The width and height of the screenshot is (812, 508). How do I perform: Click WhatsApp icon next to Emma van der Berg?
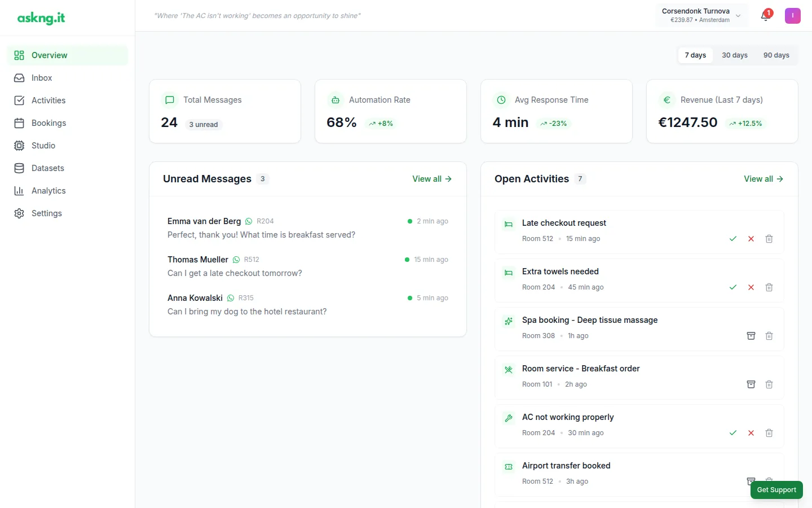point(249,221)
